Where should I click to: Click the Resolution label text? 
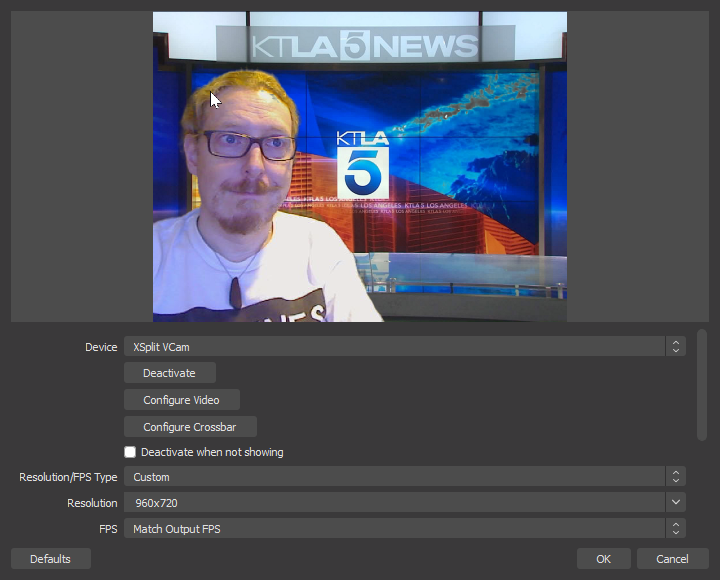point(92,503)
